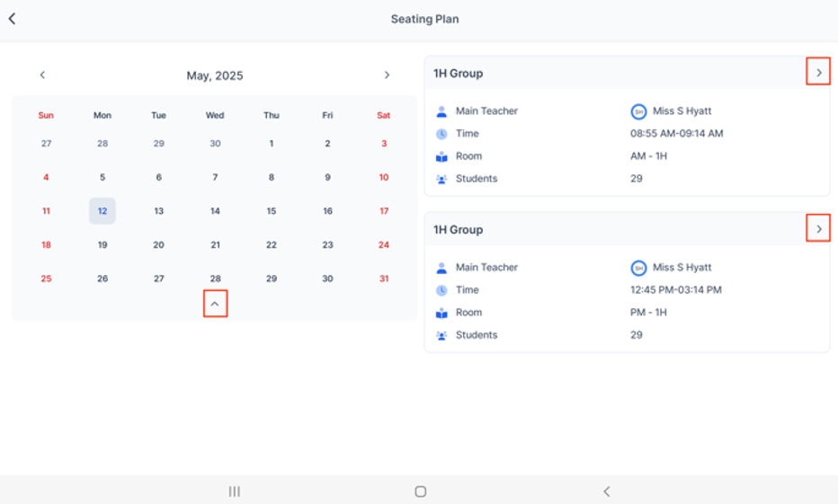Collapse the calendar with the up chevron
Screen dimensions: 838x504
click(x=215, y=305)
